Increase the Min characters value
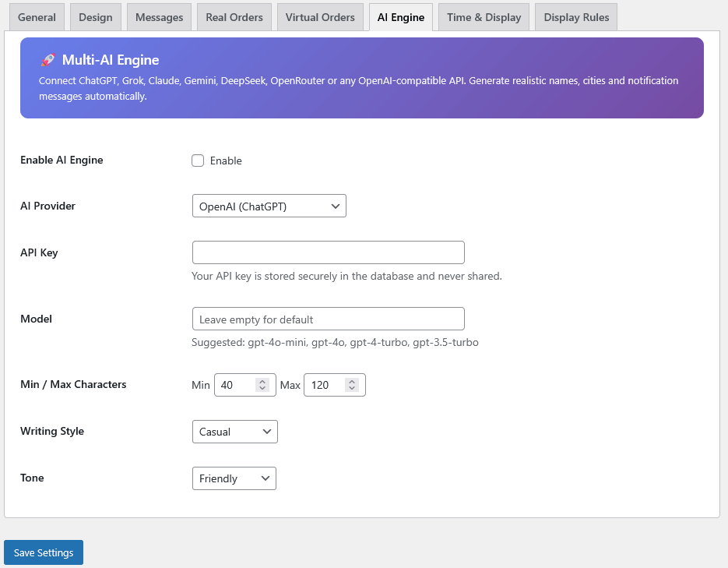Screen dimensions: 728x568 click(x=262, y=381)
